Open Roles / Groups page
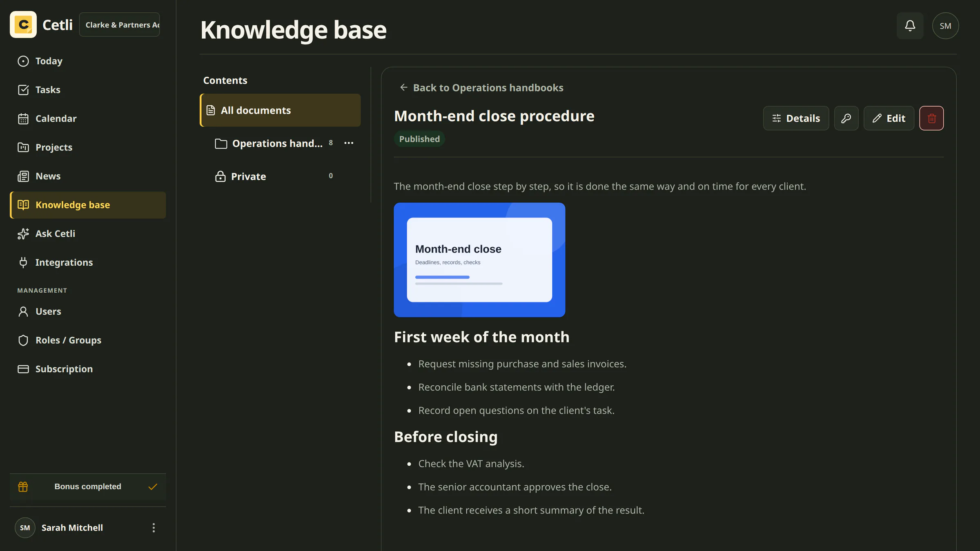 [88, 340]
